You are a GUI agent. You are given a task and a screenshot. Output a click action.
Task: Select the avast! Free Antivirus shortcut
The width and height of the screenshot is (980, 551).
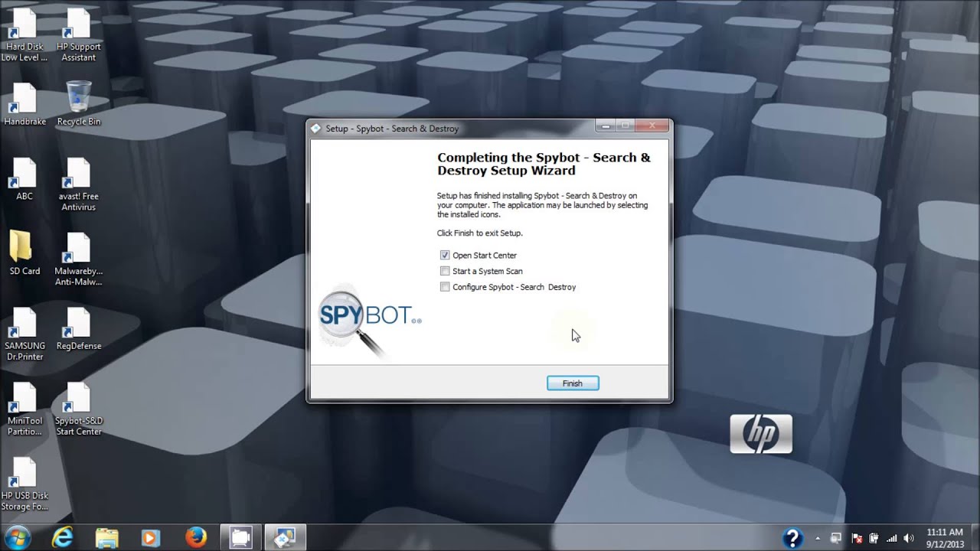78,184
